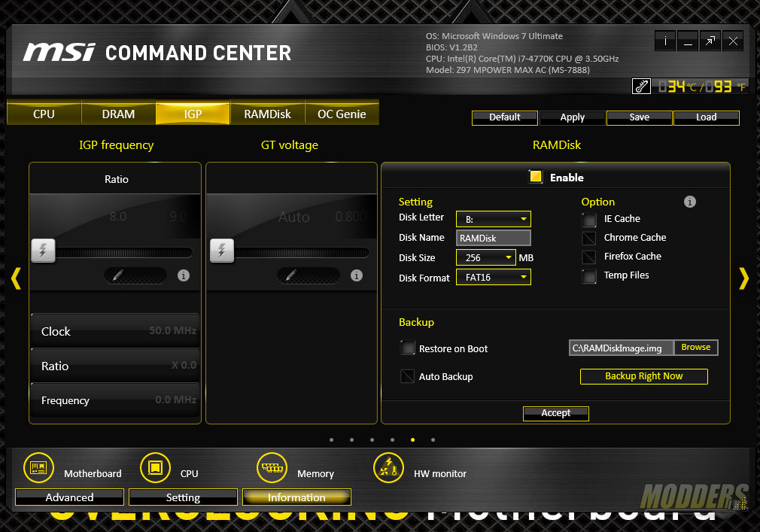760x532 pixels.
Task: Open the Disk Format dropdown
Action: [494, 277]
